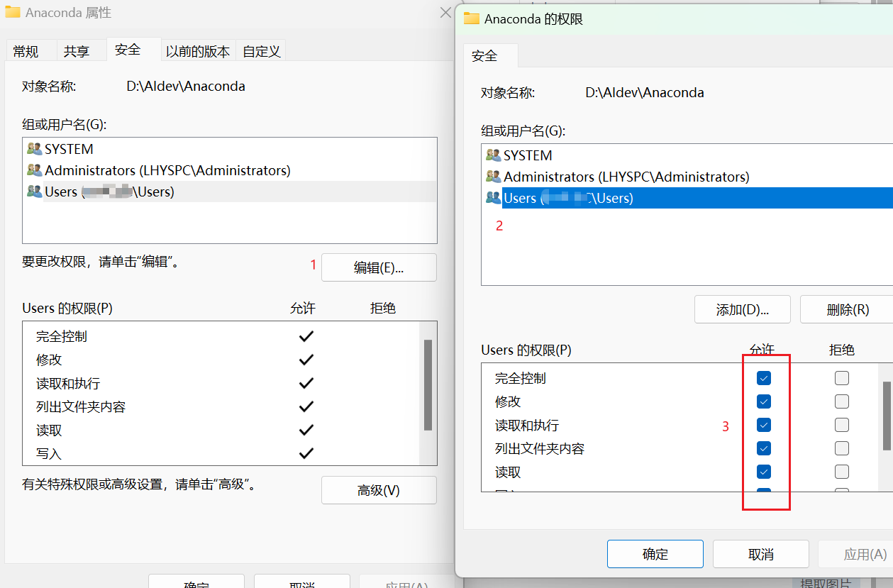Click 写入 row in 属性 permissions list
893x588 pixels.
(221, 453)
